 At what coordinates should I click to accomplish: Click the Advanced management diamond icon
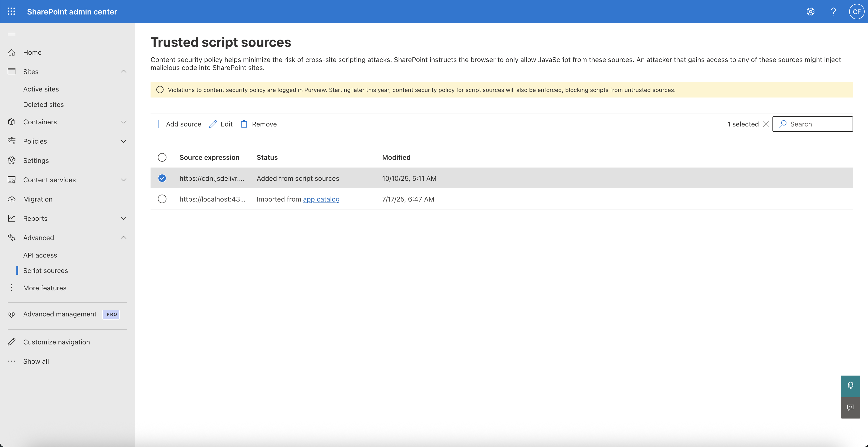11,314
